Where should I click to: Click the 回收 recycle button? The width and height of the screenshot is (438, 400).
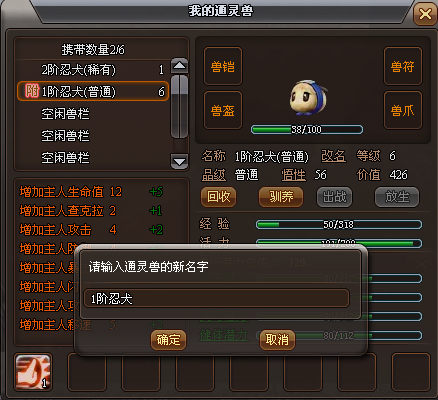[x=218, y=197]
